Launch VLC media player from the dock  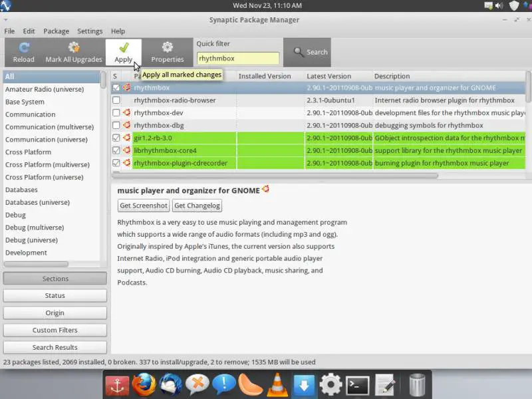(x=277, y=384)
